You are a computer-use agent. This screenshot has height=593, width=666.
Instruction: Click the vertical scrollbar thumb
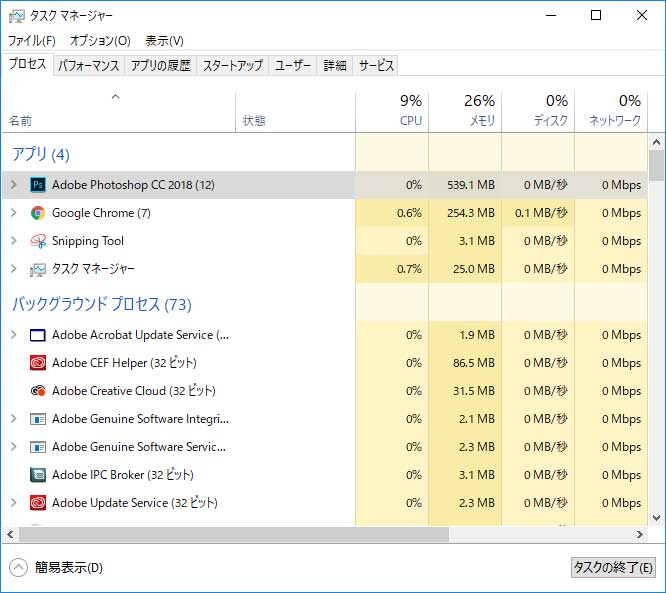point(657,166)
